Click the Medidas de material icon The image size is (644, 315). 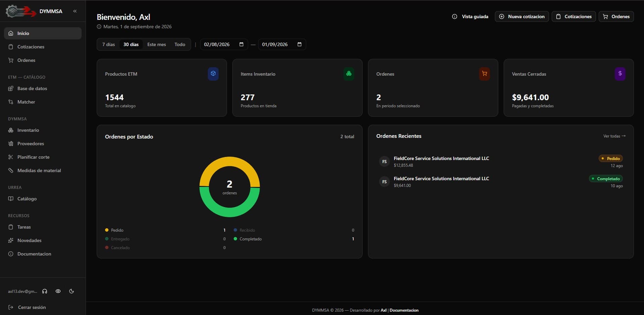11,170
